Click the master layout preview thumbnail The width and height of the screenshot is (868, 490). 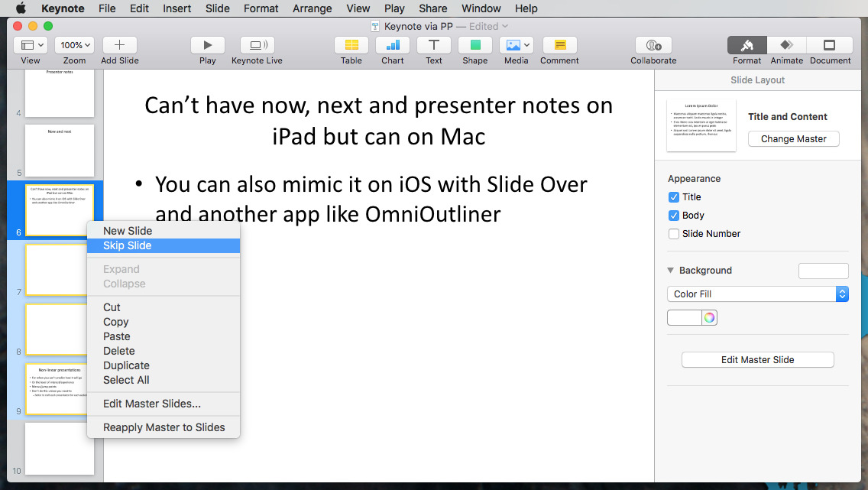(701, 125)
